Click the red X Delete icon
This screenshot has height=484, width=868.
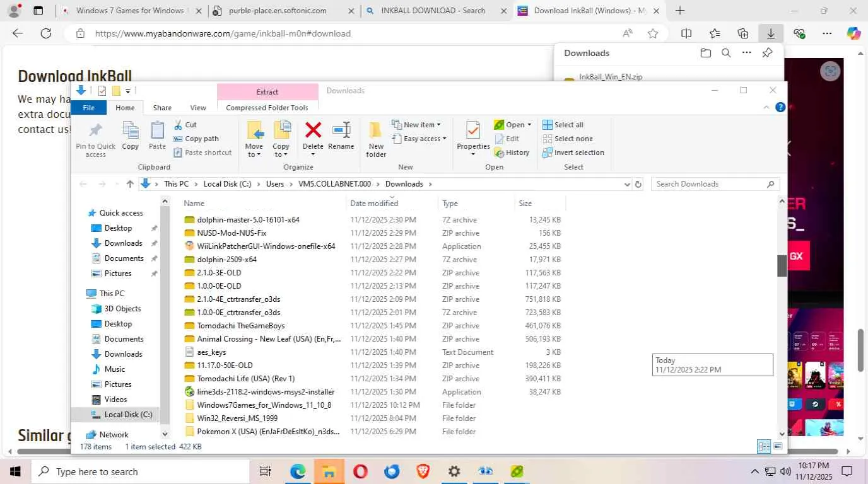point(313,130)
